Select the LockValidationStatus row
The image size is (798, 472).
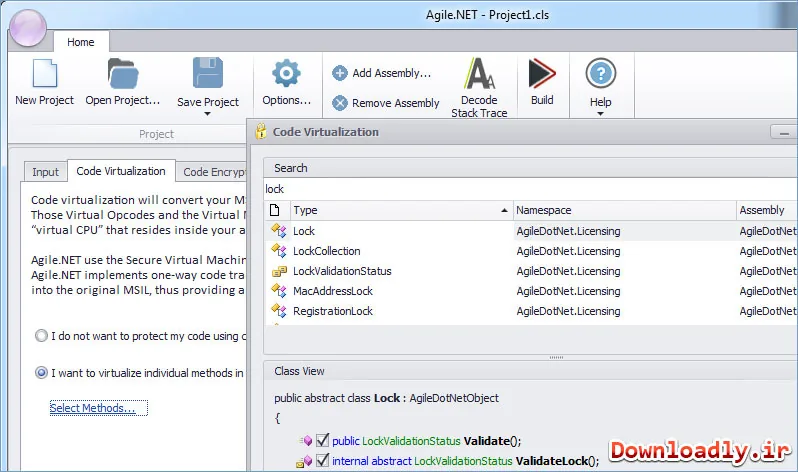tap(532, 271)
